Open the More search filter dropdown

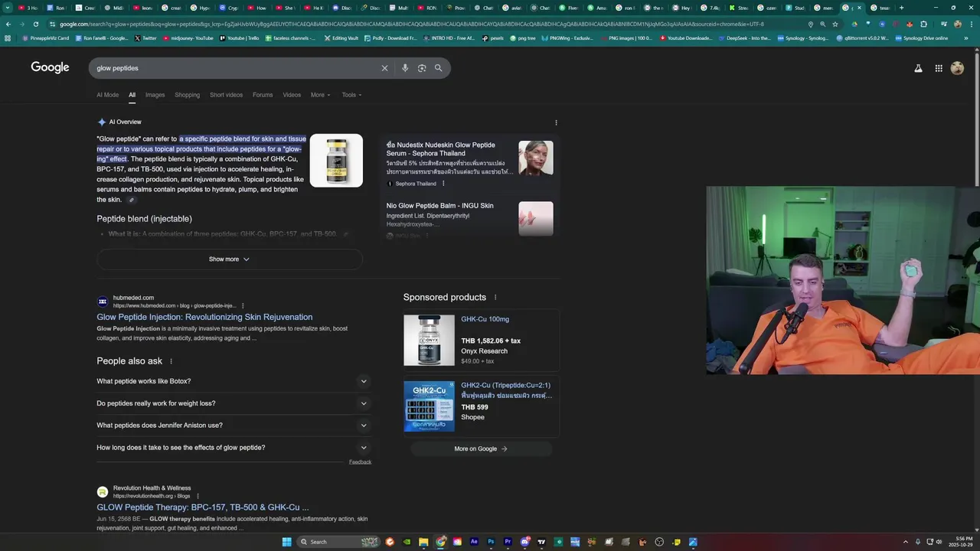[x=320, y=95]
